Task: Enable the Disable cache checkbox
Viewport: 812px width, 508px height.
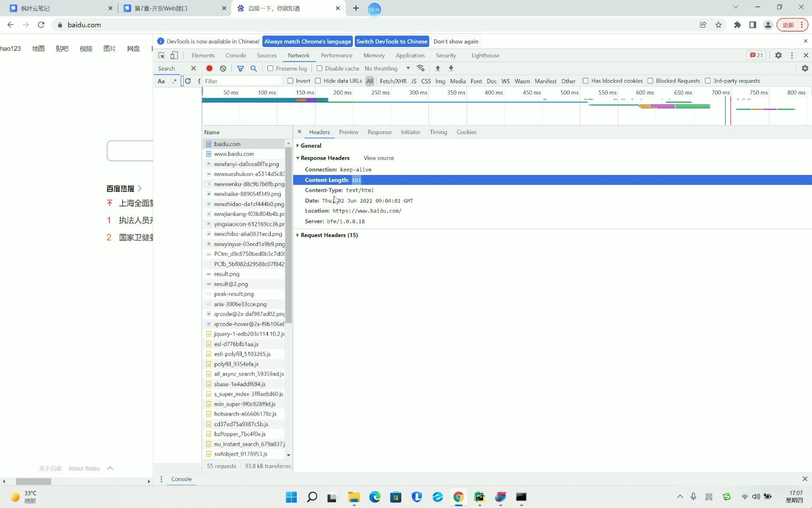Action: point(319,68)
